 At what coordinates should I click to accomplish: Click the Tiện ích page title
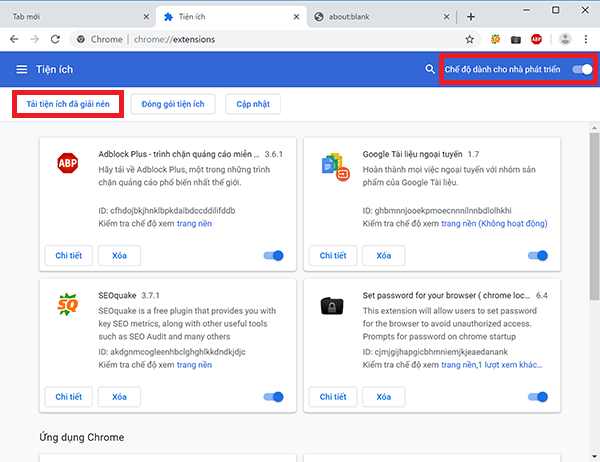coord(54,69)
